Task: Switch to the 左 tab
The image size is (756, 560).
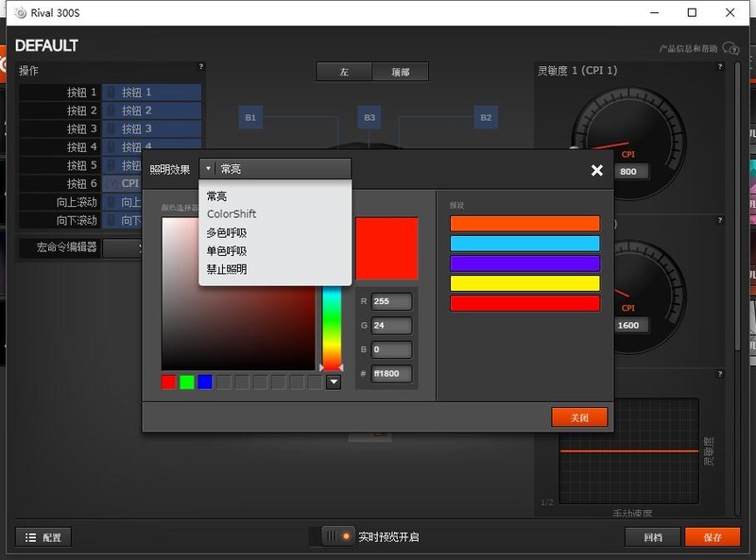Action: 344,72
